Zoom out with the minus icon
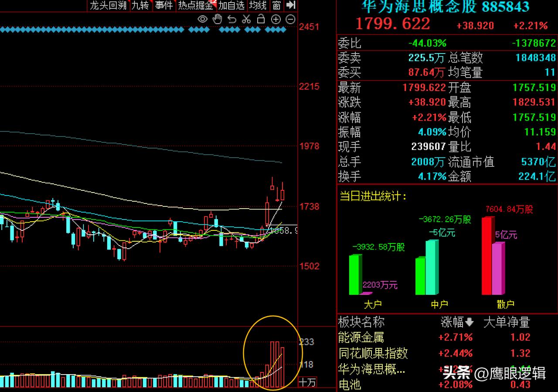 290,19
